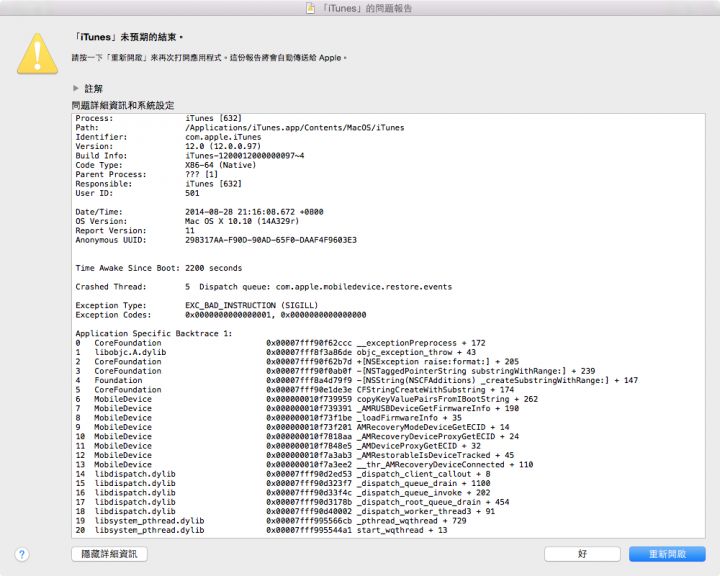Click the 問題詳細資訊和系統設定 label
The image size is (720, 576).
(x=123, y=105)
